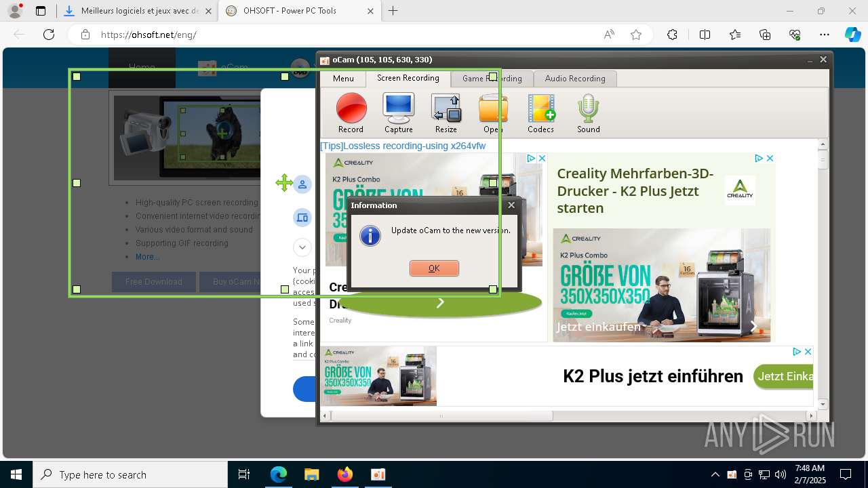The height and width of the screenshot is (488, 868).
Task: Click the Jetzt einkaufen ad link
Action: tap(599, 327)
